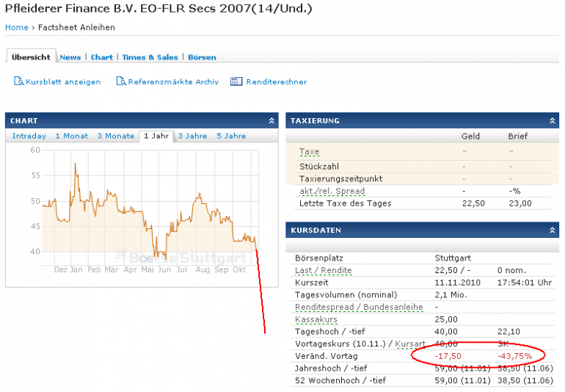Click the 52 Wochenhoch value 59,00 (11.01)
This screenshot has height=392, width=565.
click(463, 381)
